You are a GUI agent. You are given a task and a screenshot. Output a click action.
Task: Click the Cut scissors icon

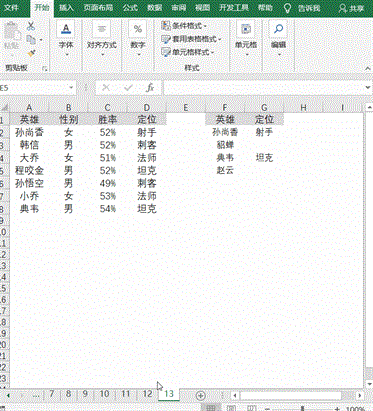pos(31,26)
